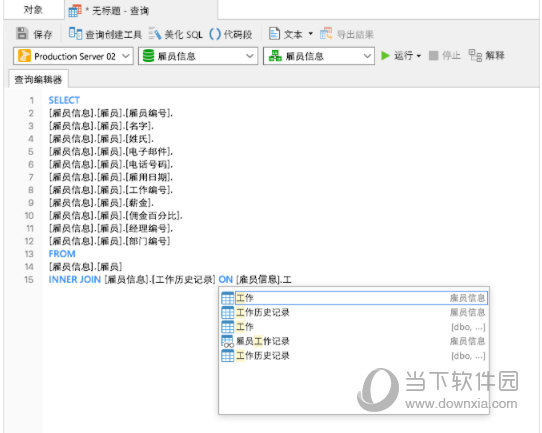This screenshot has height=433, width=542.
Task: Expand the Text (文本) dropdown arrow
Action: [x=310, y=34]
